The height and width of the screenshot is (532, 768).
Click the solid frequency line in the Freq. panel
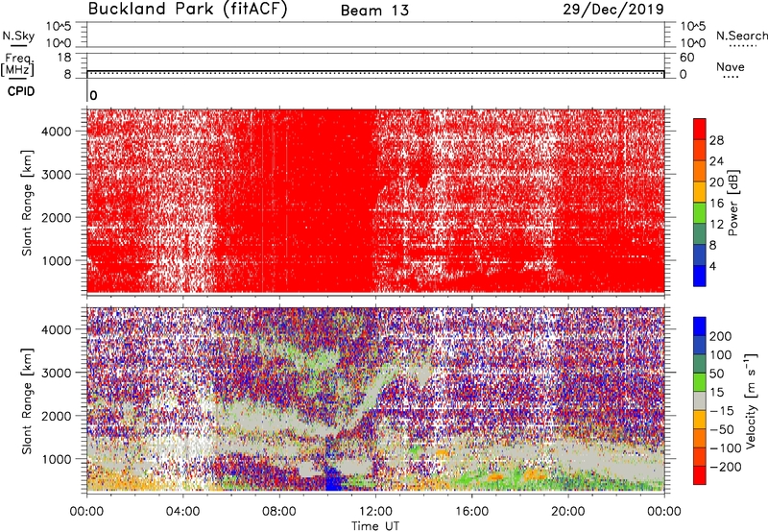pyautogui.click(x=375, y=70)
